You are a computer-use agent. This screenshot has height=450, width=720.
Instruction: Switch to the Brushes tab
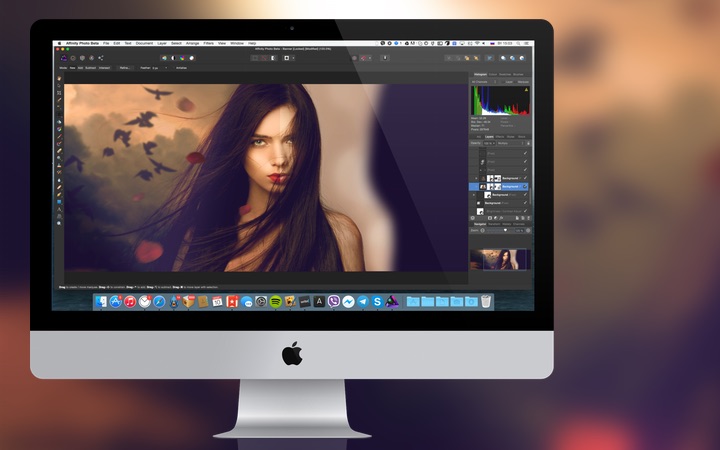click(x=518, y=74)
